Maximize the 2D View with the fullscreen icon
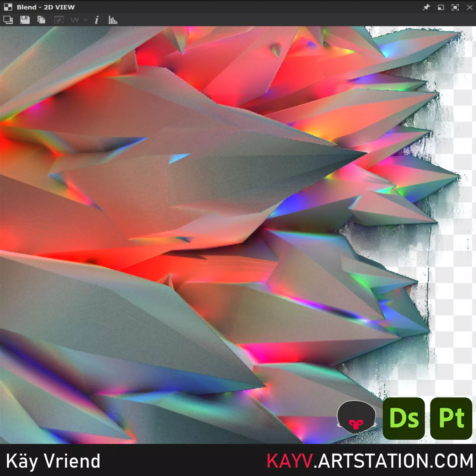 pyautogui.click(x=455, y=7)
